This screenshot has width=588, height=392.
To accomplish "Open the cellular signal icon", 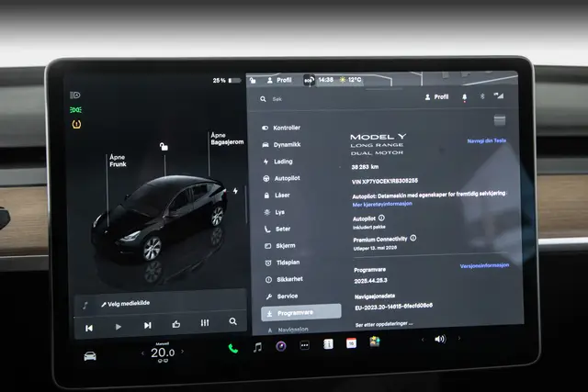I will click(x=499, y=95).
